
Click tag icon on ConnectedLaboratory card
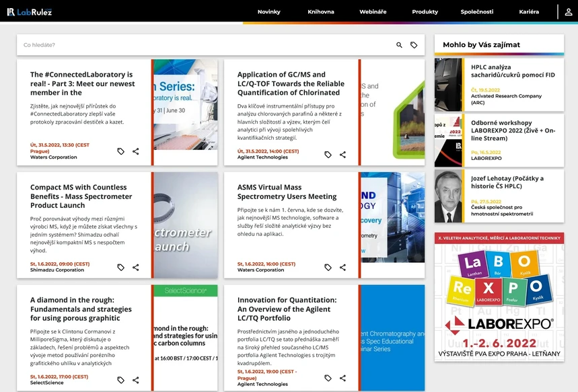point(121,151)
